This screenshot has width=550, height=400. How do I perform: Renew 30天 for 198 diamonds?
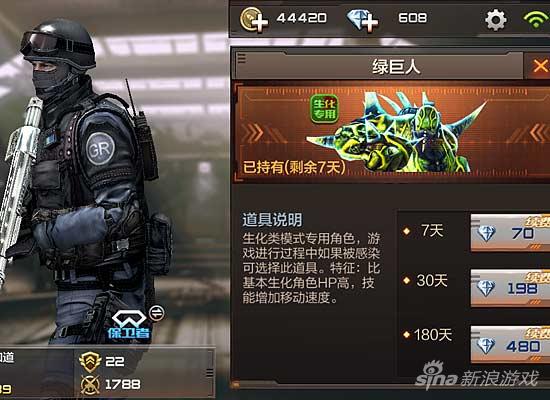pos(510,288)
